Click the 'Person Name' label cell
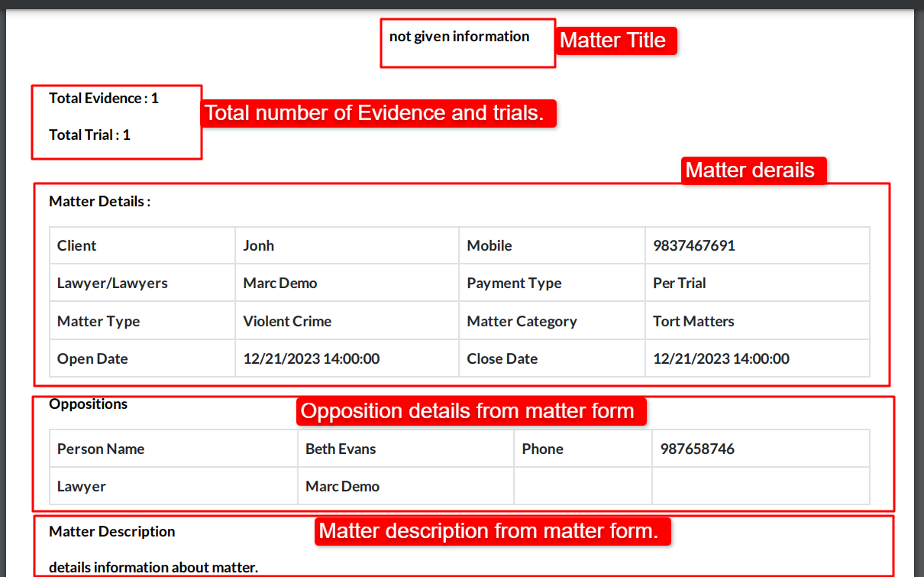The height and width of the screenshot is (577, 924). (174, 449)
